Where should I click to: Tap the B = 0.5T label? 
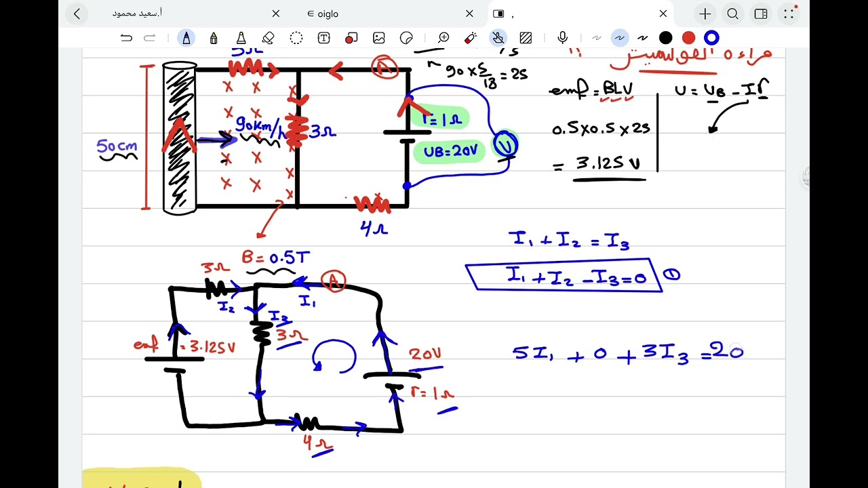click(275, 258)
